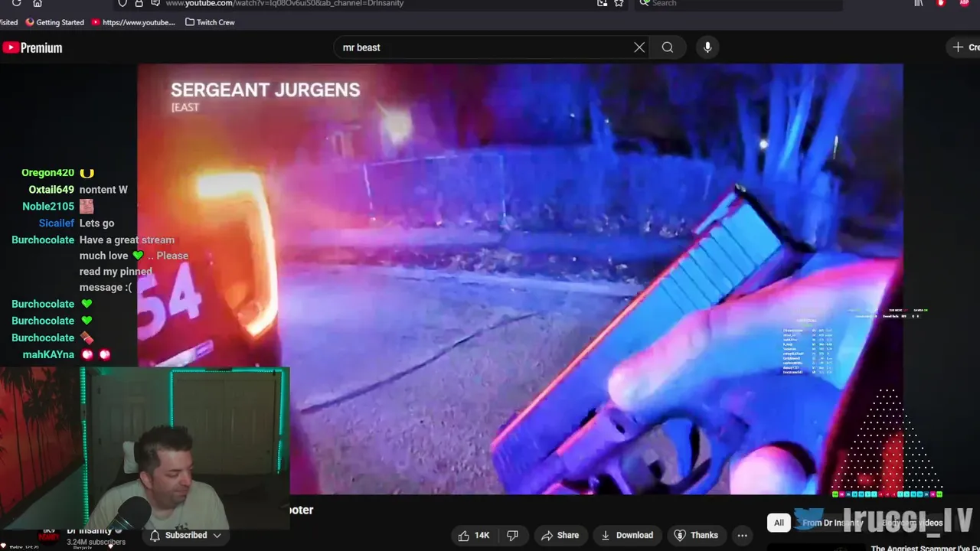Screen dimensions: 980x551
Task: Click the Download button
Action: click(627, 535)
